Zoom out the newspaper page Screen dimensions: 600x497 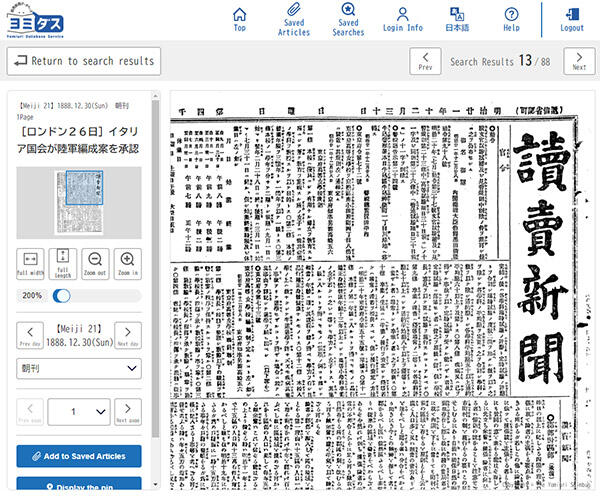[x=95, y=264]
